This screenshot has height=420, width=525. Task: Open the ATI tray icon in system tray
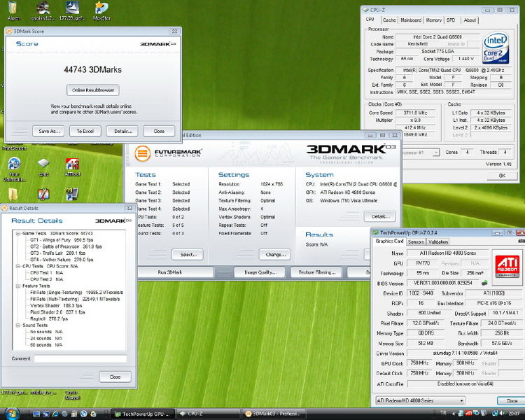click(x=469, y=413)
